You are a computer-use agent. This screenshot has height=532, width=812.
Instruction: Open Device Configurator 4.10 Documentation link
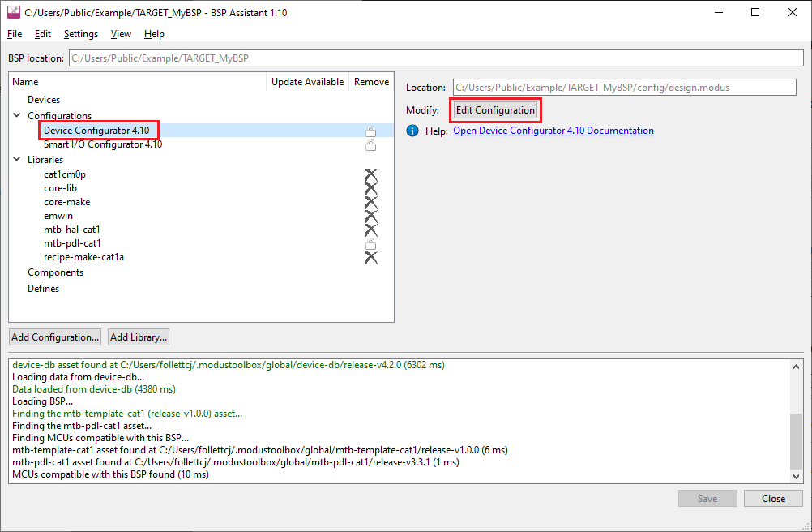553,131
